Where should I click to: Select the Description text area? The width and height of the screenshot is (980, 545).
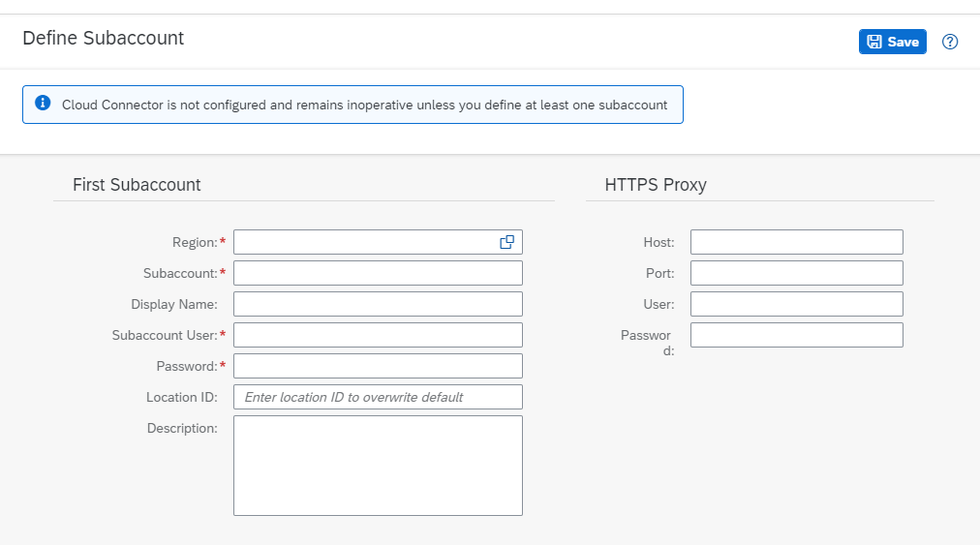(378, 466)
